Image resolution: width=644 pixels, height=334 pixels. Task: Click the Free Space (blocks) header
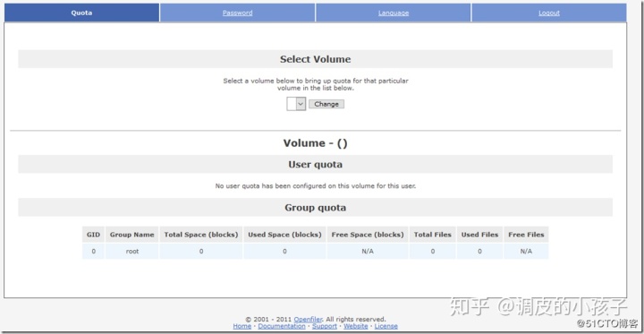click(368, 235)
